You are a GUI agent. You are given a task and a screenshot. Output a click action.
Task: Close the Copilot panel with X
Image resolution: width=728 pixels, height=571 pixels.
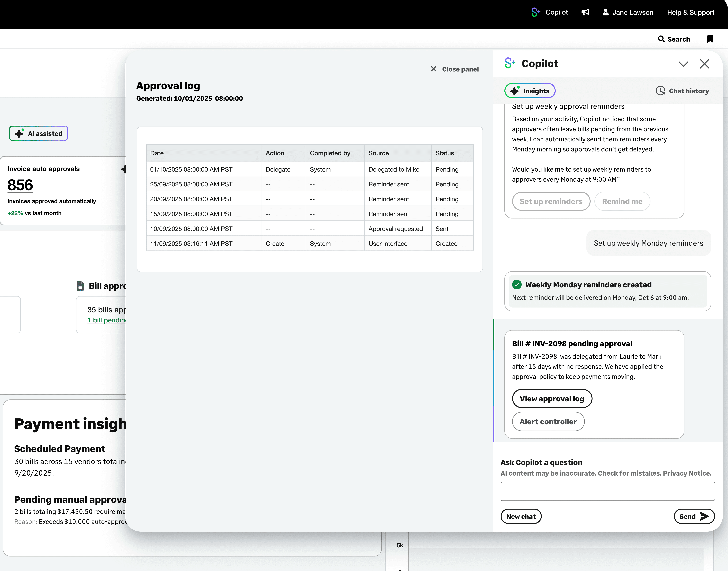coord(704,64)
